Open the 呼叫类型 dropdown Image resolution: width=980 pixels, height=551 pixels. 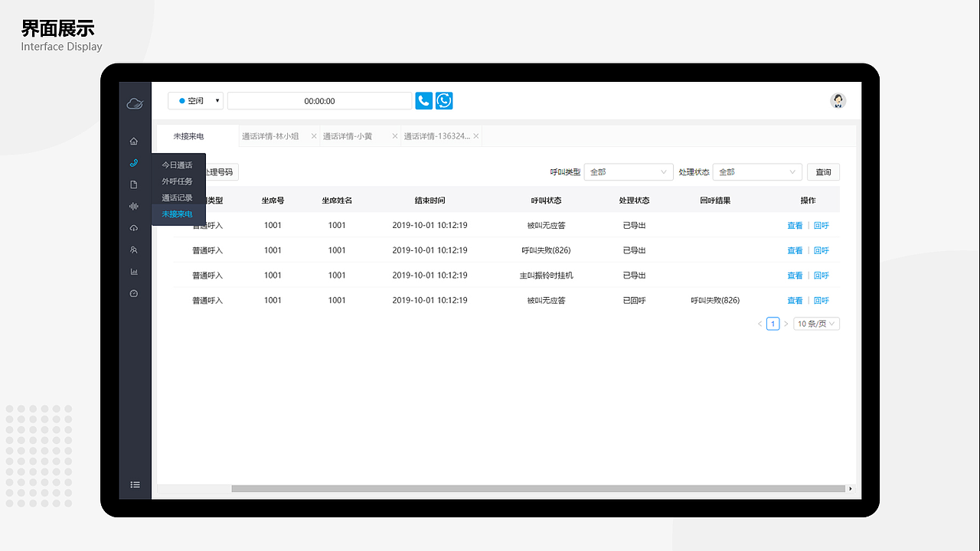[628, 171]
